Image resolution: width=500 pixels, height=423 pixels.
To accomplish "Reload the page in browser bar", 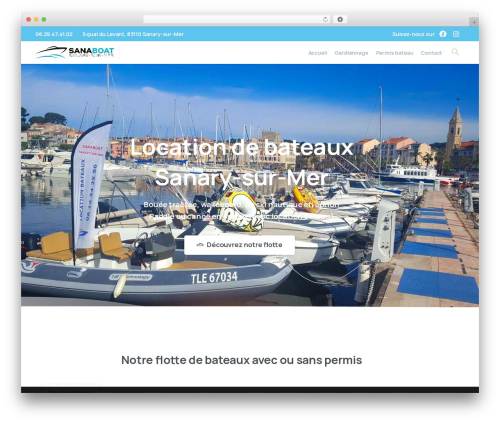I will coord(325,20).
